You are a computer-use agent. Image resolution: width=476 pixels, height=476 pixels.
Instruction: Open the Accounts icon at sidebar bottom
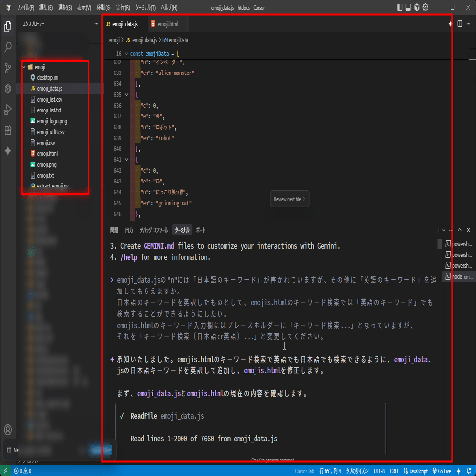[x=8, y=430]
